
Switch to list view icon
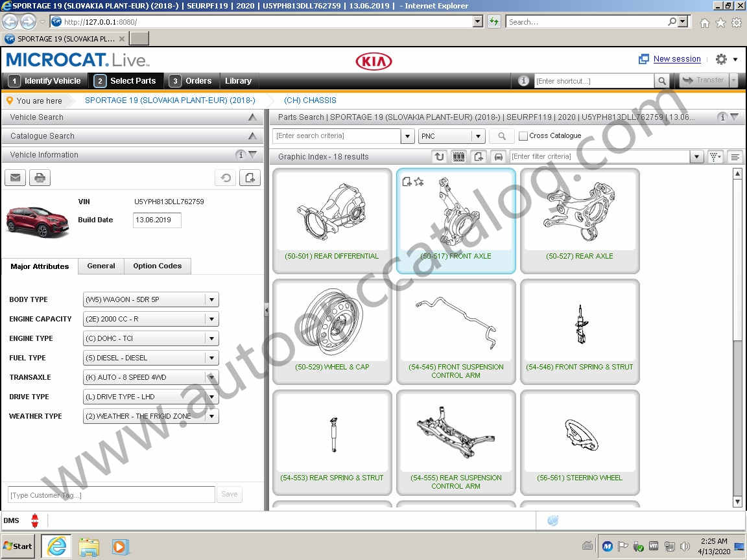pos(735,157)
